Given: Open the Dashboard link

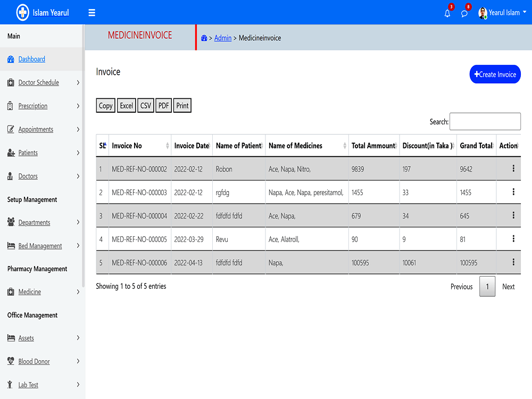Looking at the screenshot, I should pos(31,59).
